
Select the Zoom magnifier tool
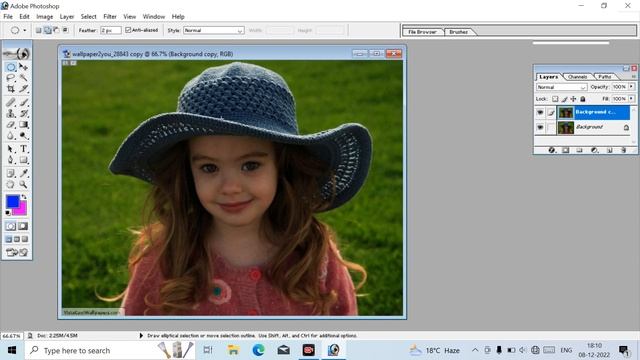(x=23, y=184)
